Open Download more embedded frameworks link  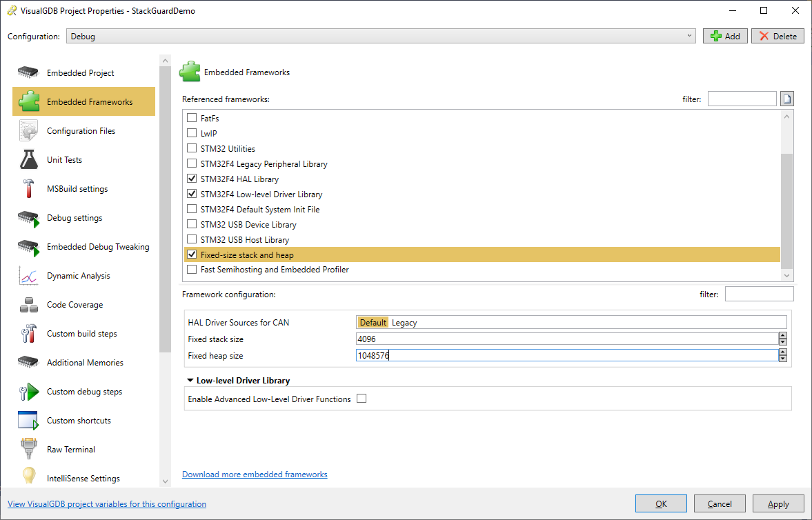pos(255,474)
